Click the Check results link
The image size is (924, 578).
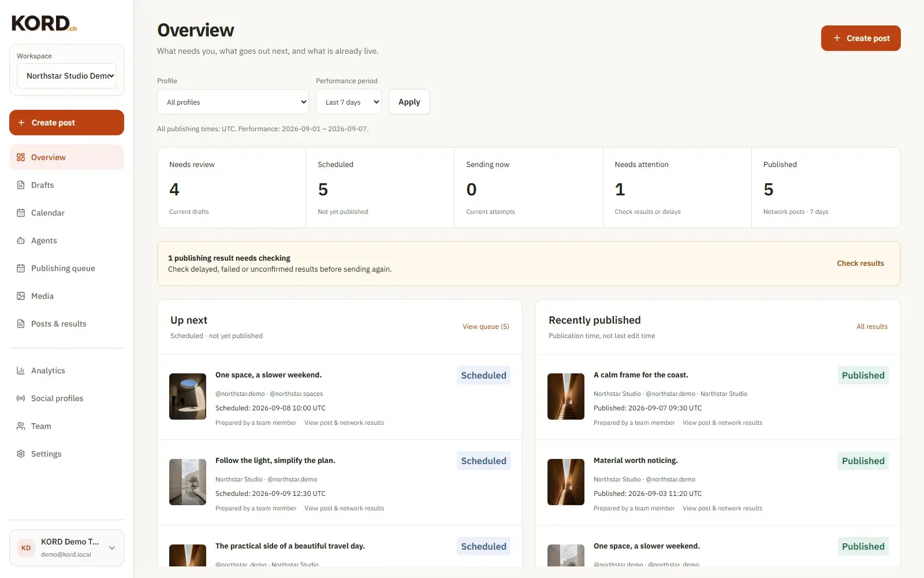point(860,263)
